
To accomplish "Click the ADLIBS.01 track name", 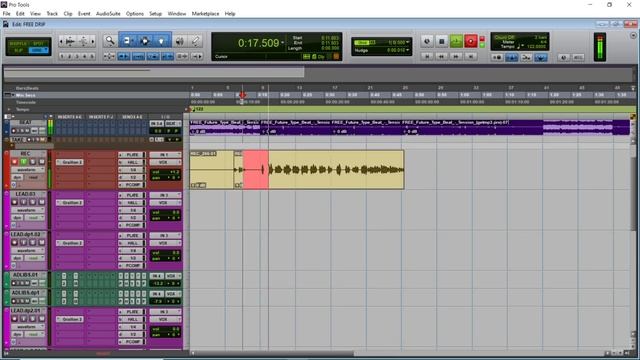I will pos(24,275).
